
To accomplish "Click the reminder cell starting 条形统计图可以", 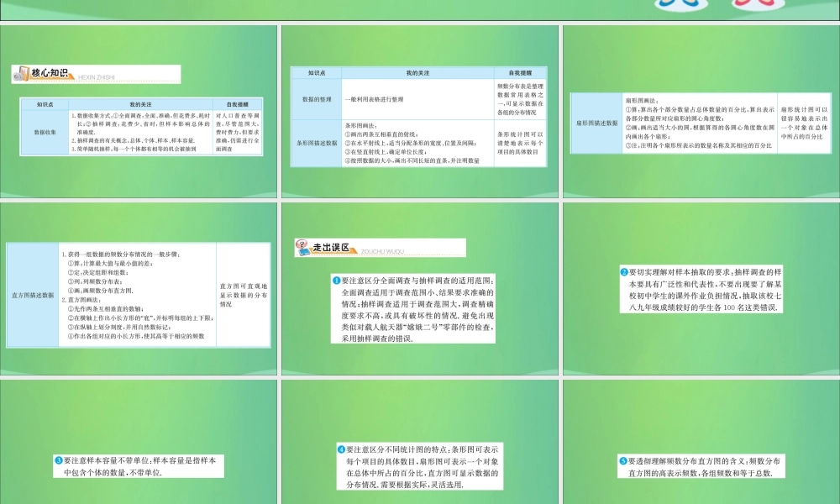I will pyautogui.click(x=520, y=143).
